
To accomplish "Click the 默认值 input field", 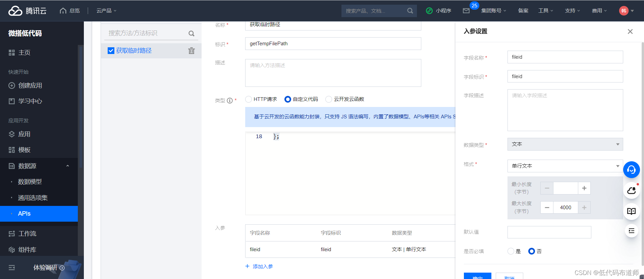I will coord(549,232).
